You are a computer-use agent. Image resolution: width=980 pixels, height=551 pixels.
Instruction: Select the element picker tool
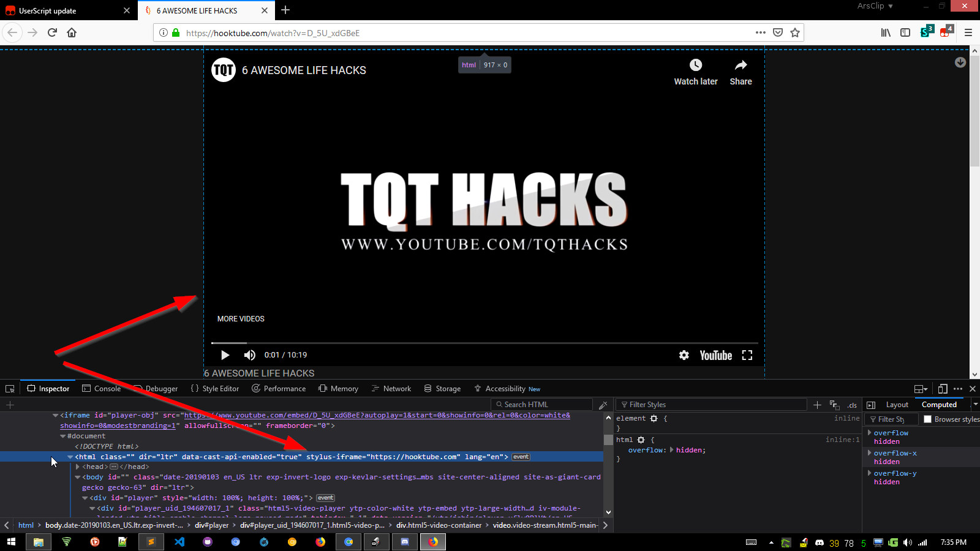pos(10,388)
